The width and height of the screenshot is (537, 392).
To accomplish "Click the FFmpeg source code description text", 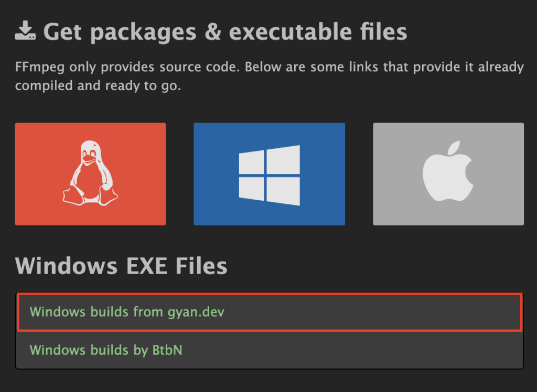I will point(262,76).
